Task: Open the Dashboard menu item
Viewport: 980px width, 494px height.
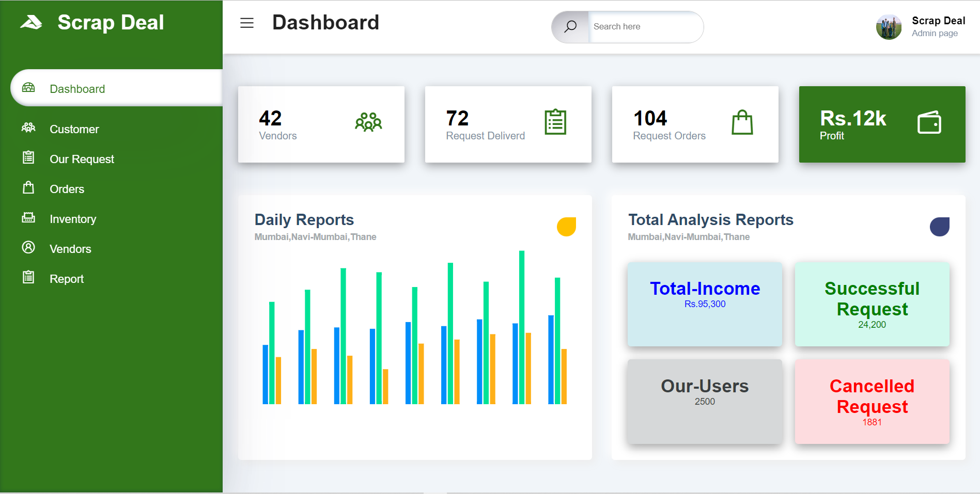Action: click(117, 88)
